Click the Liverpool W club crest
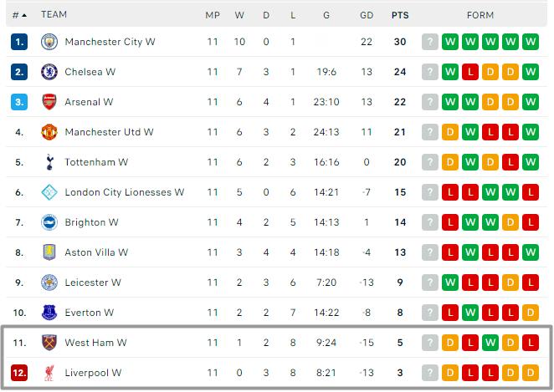Viewport: 554px width, 392px height. (49, 373)
